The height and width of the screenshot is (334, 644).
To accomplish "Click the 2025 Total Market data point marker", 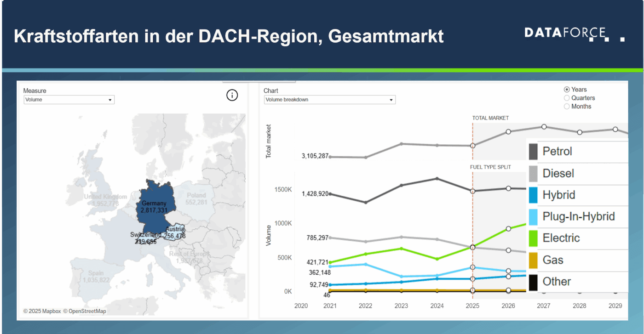I will point(472,146).
